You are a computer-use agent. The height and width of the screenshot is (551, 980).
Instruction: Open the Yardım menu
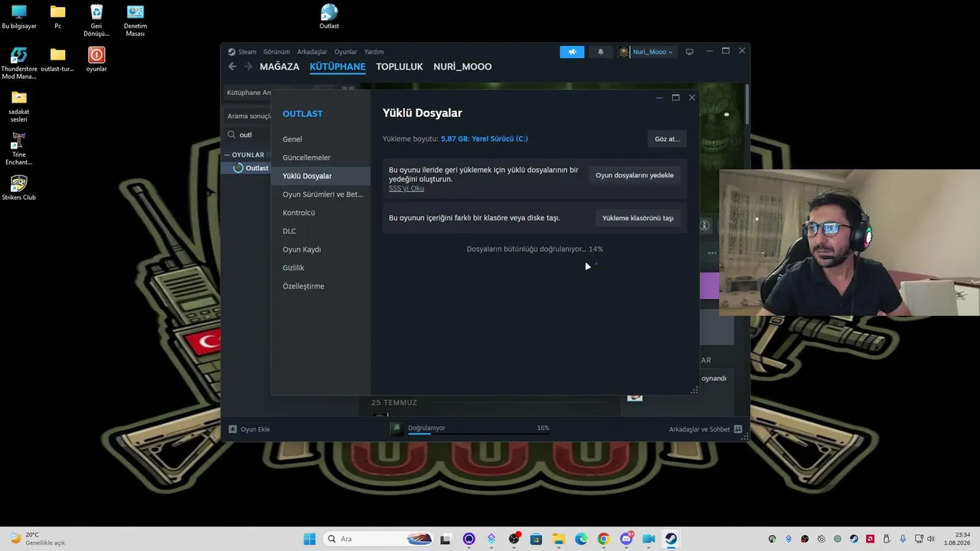(x=374, y=52)
